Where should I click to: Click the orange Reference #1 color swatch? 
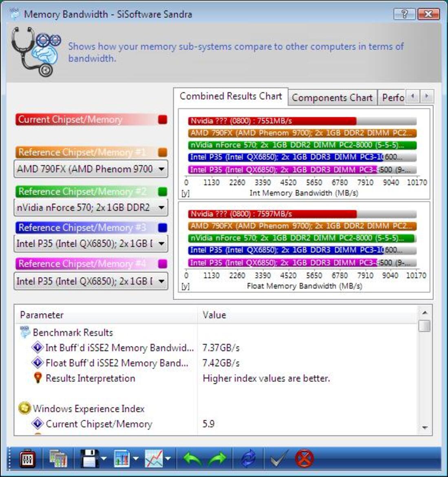[163, 152]
